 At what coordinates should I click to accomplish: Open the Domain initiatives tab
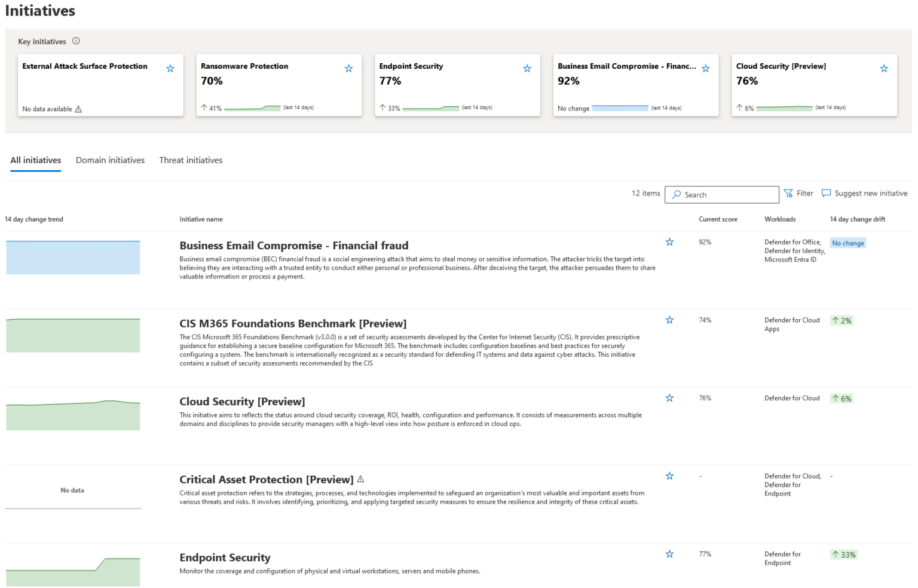tap(110, 160)
